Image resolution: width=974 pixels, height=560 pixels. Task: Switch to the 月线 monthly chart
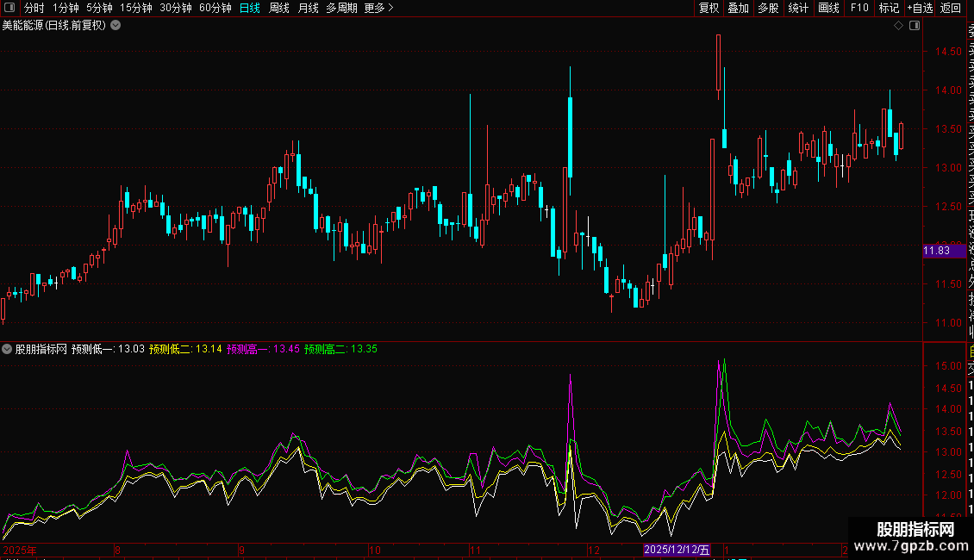pyautogui.click(x=308, y=8)
